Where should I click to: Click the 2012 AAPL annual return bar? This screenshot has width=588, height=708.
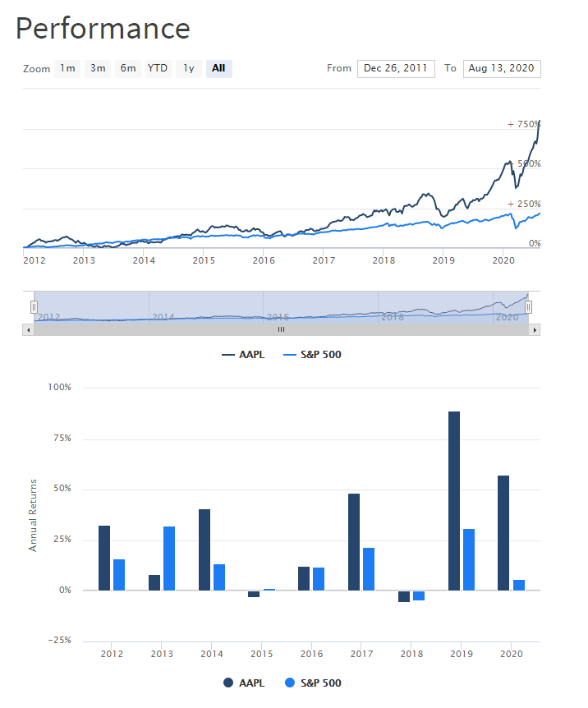(x=104, y=558)
